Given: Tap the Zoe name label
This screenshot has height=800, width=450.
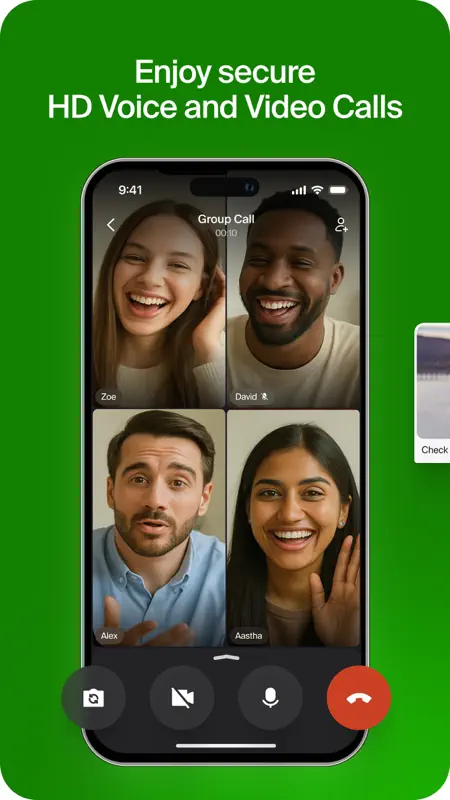Looking at the screenshot, I should tap(108, 396).
